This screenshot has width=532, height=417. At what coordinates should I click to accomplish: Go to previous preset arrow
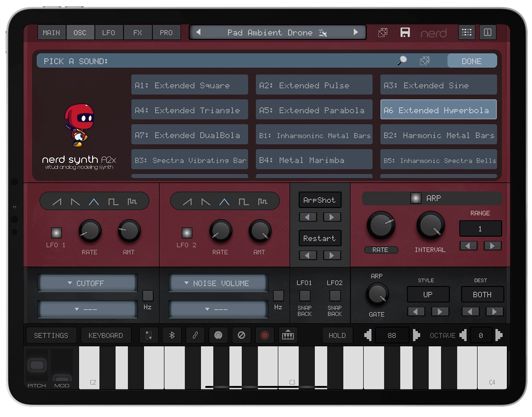point(198,32)
